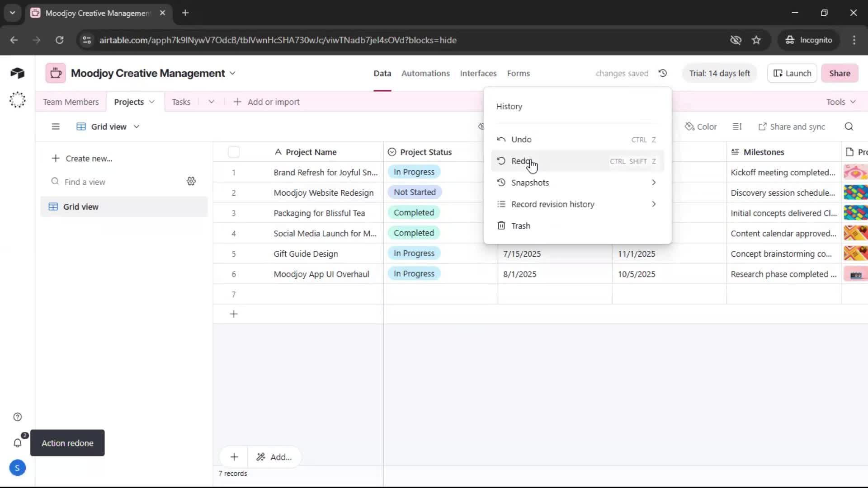Click the row height icon
868x488 pixels.
tap(737, 127)
